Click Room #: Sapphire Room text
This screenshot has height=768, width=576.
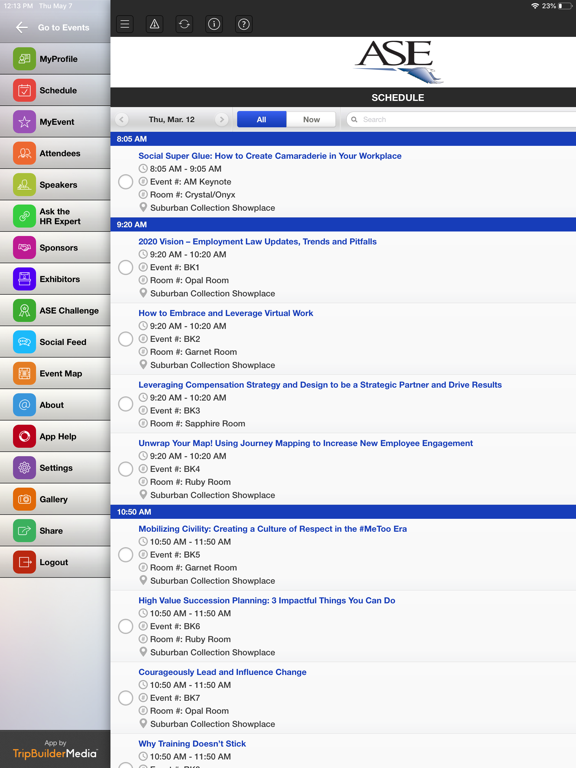point(197,424)
